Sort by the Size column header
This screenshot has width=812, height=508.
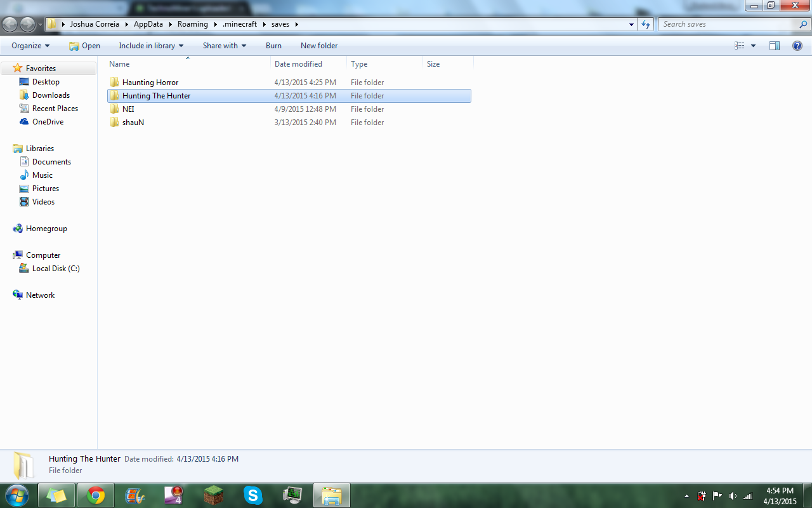pos(448,64)
